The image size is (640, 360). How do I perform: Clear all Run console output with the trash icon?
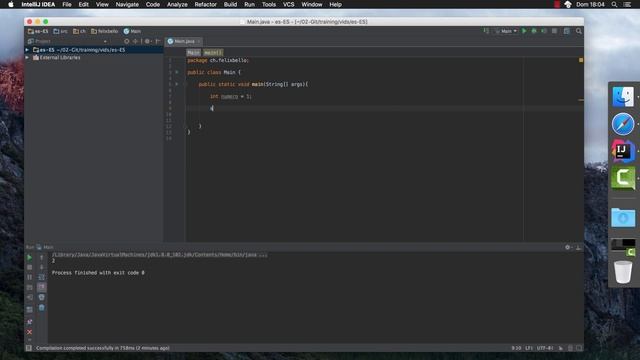click(x=42, y=307)
